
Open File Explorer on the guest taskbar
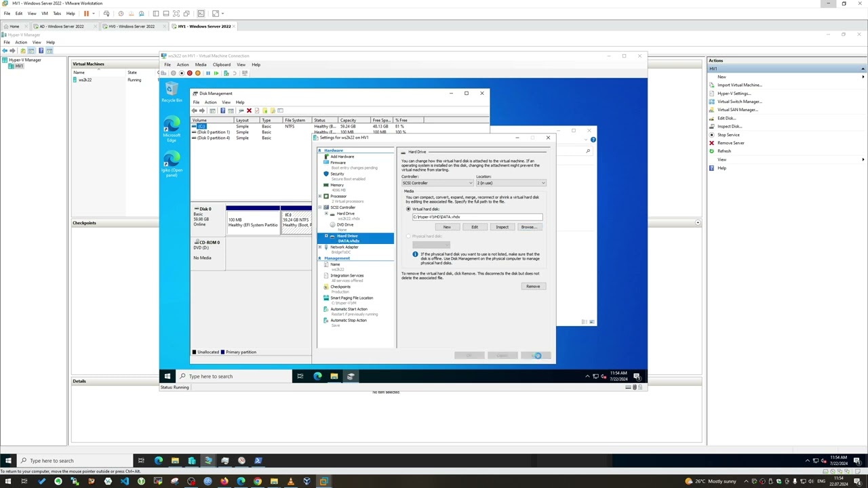tap(334, 376)
